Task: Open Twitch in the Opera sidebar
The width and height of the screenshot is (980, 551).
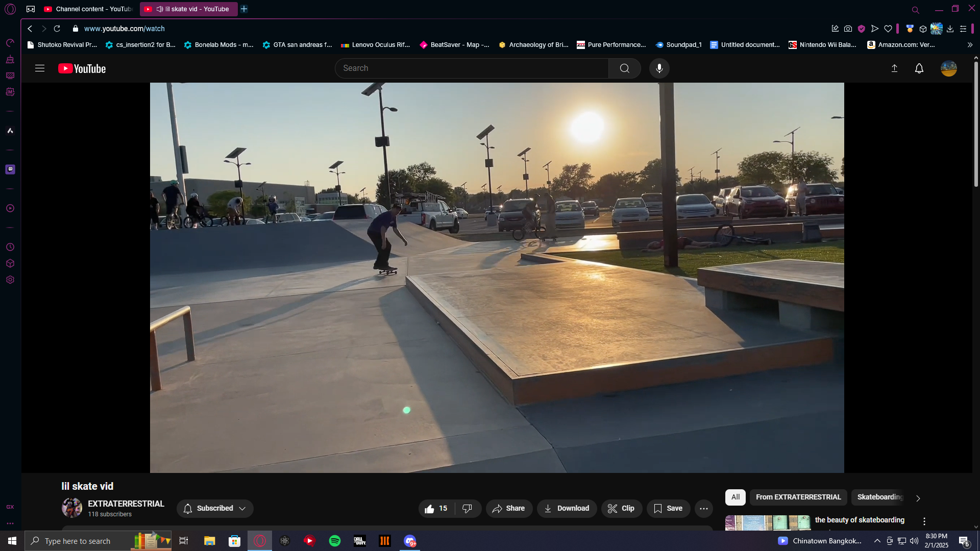Action: click(10, 169)
